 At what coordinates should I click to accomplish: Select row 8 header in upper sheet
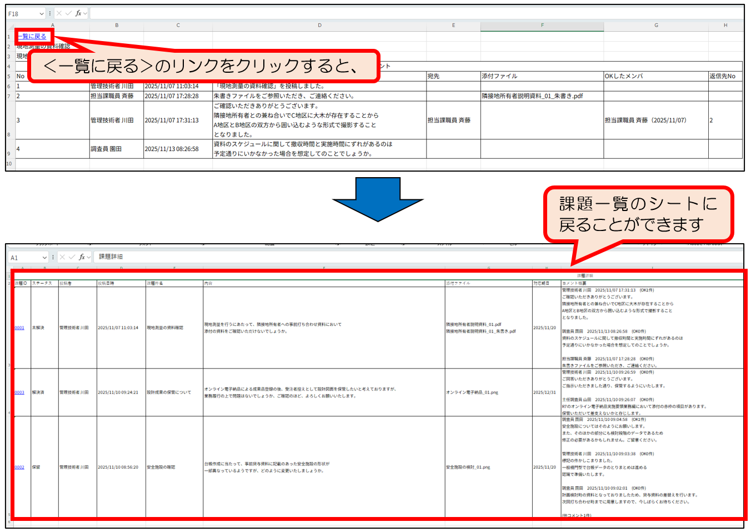[x=9, y=134]
